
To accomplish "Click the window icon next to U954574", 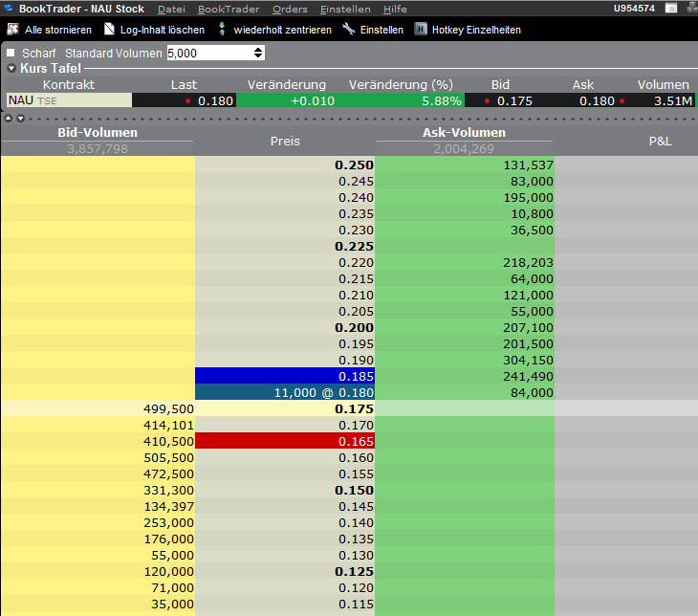I will pos(671,8).
